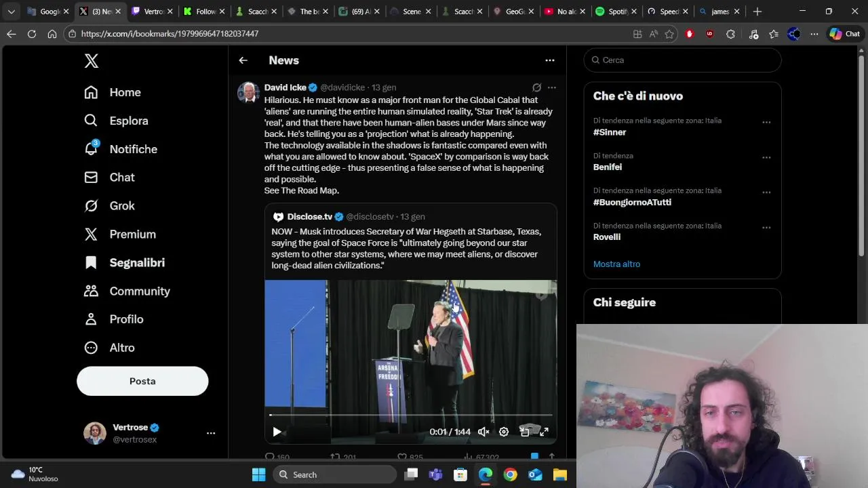The image size is (868, 488).
Task: Share the post with the share icon
Action: pyautogui.click(x=551, y=457)
